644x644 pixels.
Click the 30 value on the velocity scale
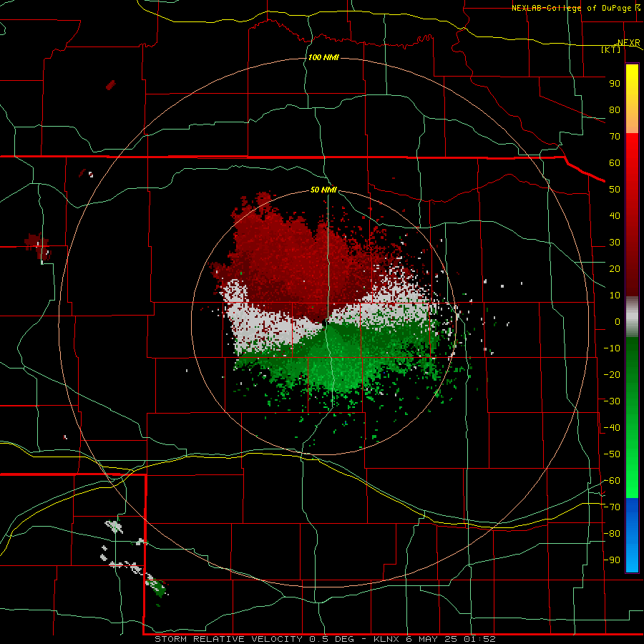[615, 243]
